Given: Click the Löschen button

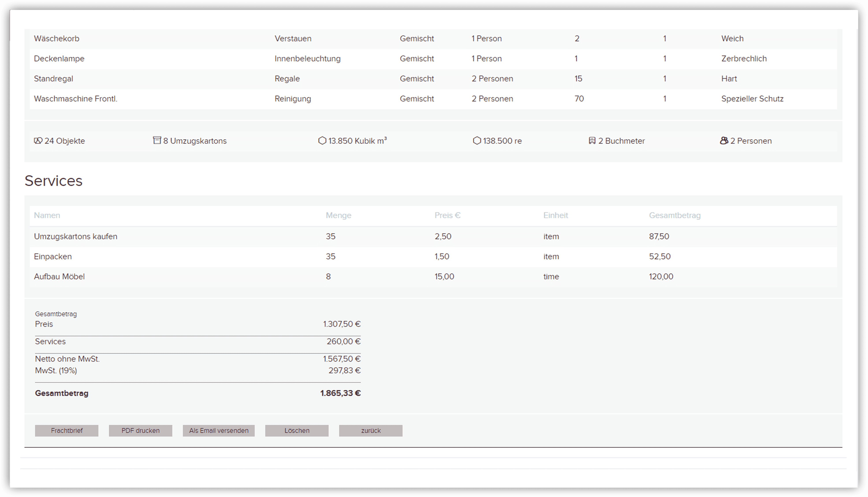Looking at the screenshot, I should [x=296, y=430].
